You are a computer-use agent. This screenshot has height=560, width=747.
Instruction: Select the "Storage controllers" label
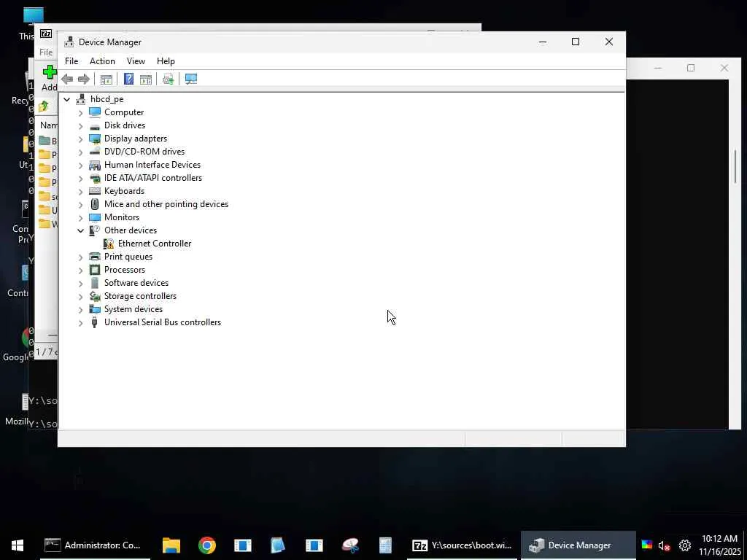point(141,296)
